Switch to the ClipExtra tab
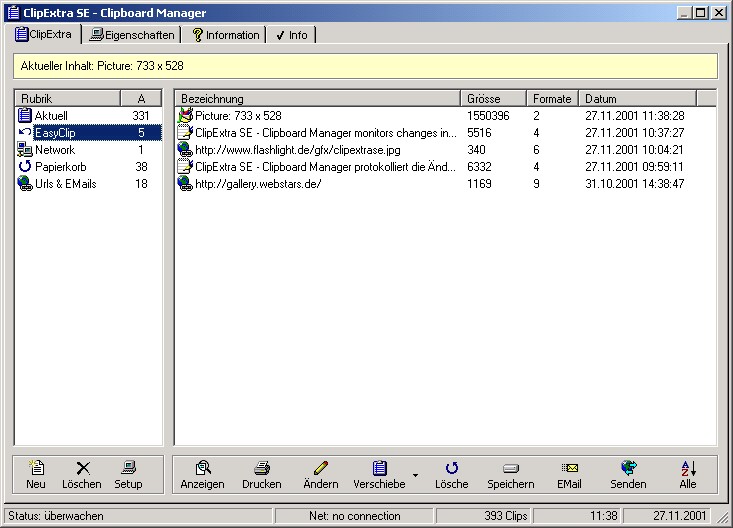The width and height of the screenshot is (733, 528). pos(43,34)
